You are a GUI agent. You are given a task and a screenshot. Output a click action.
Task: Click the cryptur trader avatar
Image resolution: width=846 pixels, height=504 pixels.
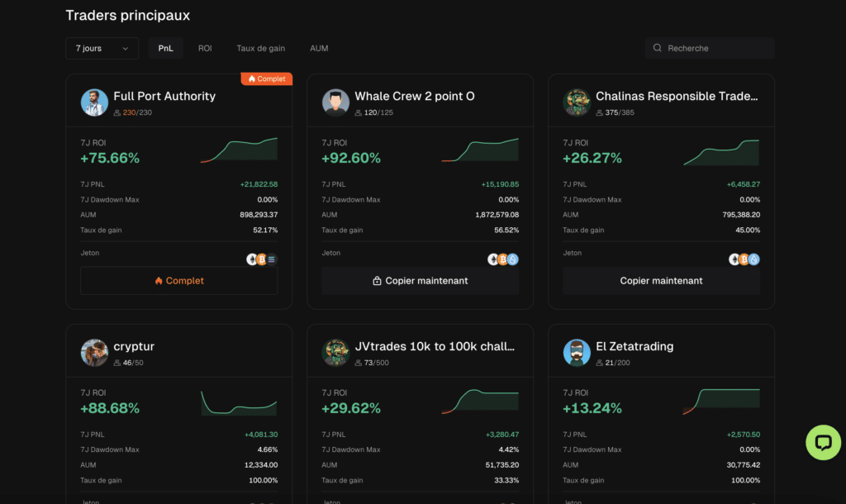[x=94, y=353]
